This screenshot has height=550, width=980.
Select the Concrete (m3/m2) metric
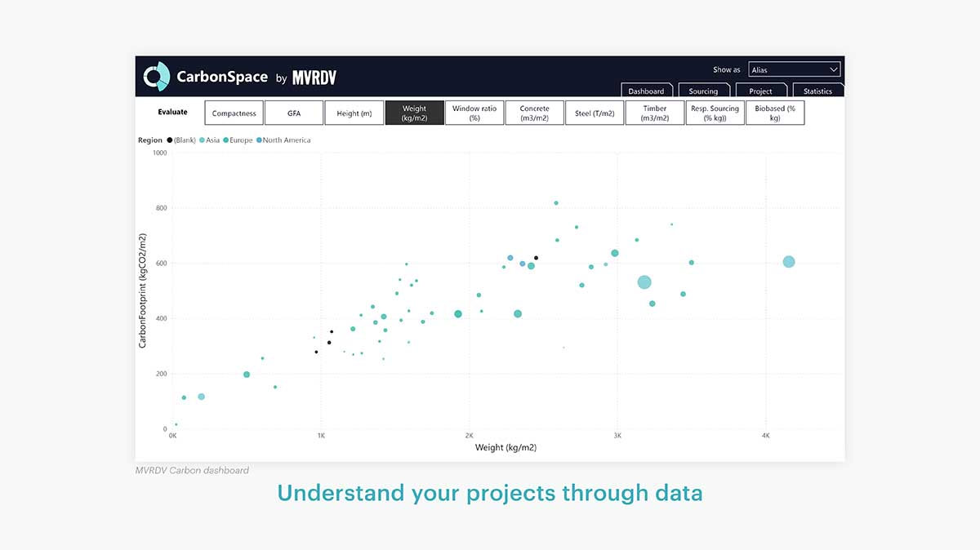pyautogui.click(x=534, y=112)
